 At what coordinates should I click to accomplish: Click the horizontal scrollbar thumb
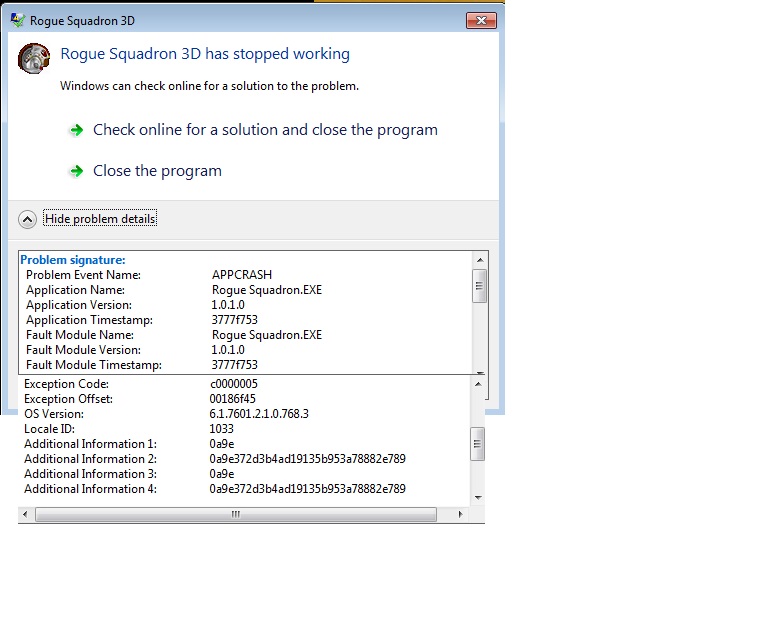point(236,514)
